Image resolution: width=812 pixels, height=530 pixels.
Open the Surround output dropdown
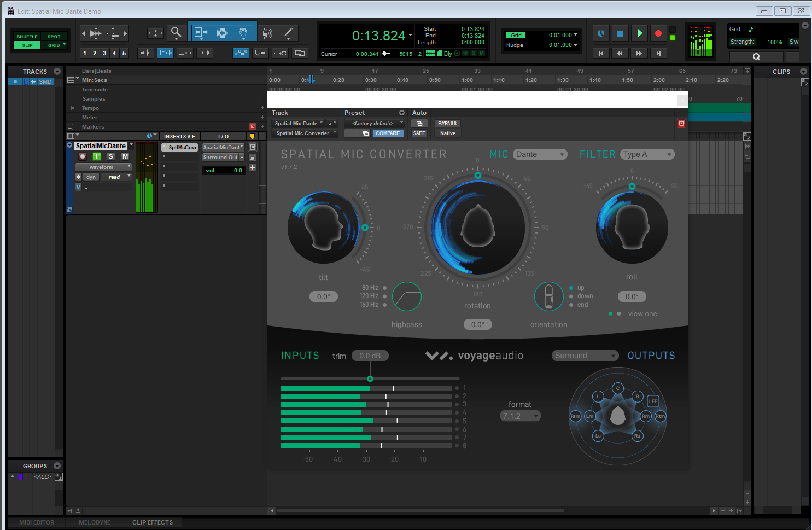(x=585, y=356)
